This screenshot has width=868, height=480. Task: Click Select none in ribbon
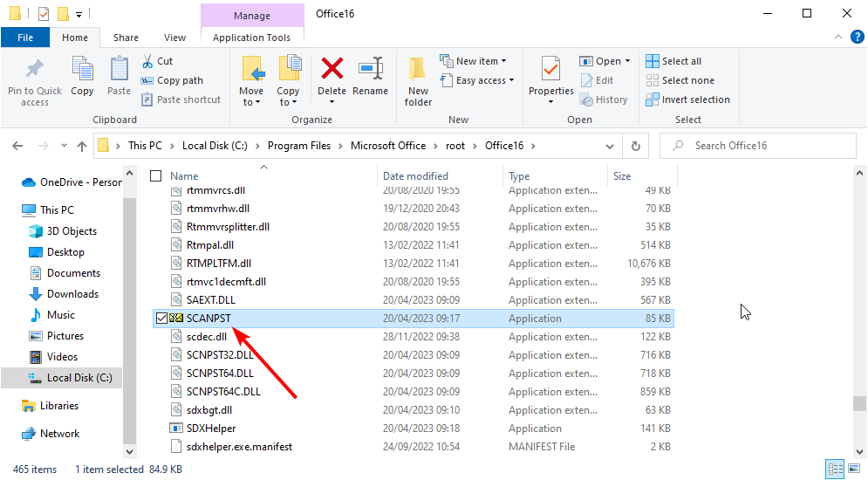pyautogui.click(x=680, y=80)
